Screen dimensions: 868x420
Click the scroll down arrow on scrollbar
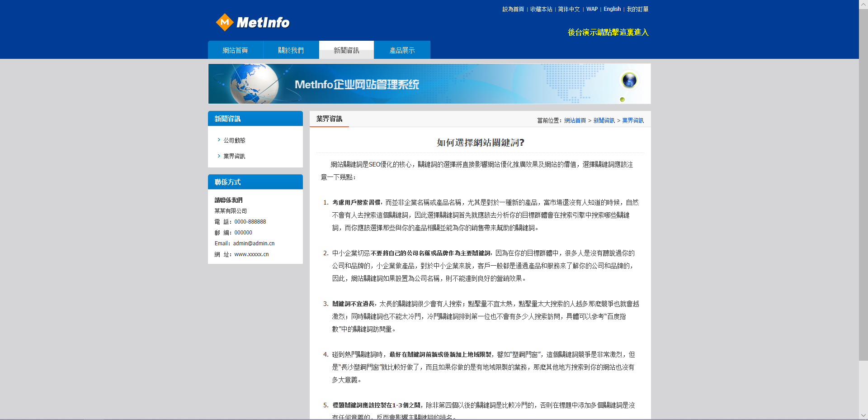[863, 415]
